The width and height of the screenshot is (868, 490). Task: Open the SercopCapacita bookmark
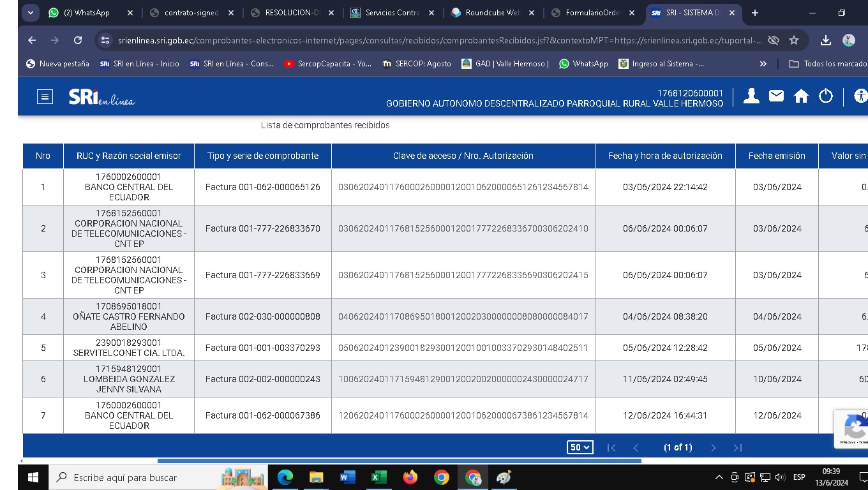(x=327, y=64)
